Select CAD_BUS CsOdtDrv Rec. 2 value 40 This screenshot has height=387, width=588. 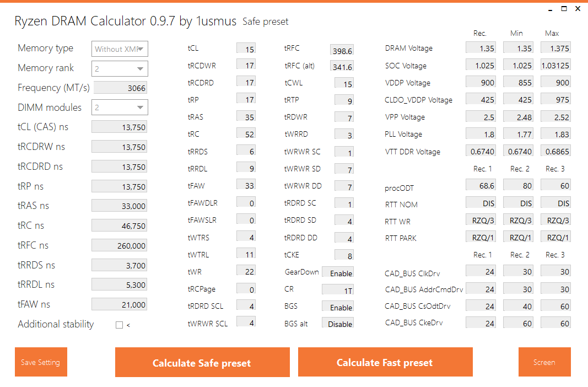coord(518,305)
